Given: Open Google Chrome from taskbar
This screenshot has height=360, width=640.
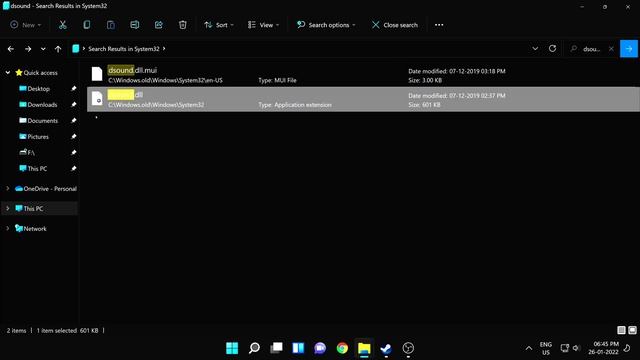Looking at the screenshot, I should click(x=342, y=348).
